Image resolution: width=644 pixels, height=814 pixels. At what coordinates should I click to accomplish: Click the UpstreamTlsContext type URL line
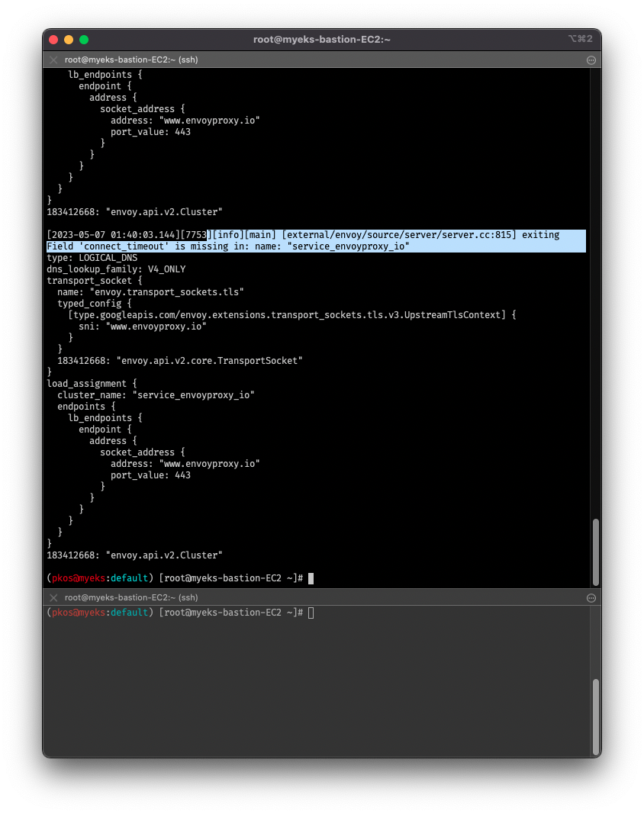(292, 315)
